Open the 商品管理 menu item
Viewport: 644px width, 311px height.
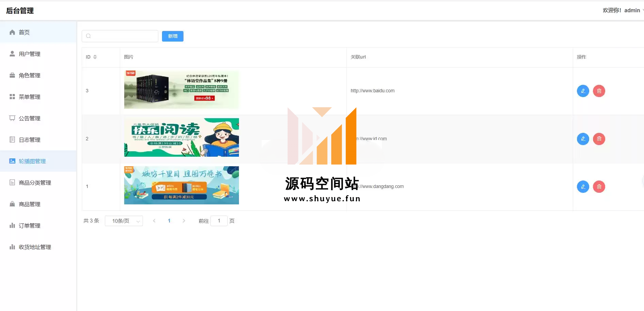tap(38, 204)
